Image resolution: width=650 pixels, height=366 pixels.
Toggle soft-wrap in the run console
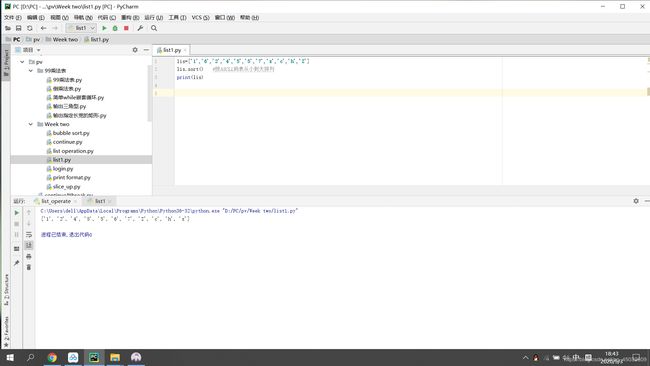tap(29, 235)
